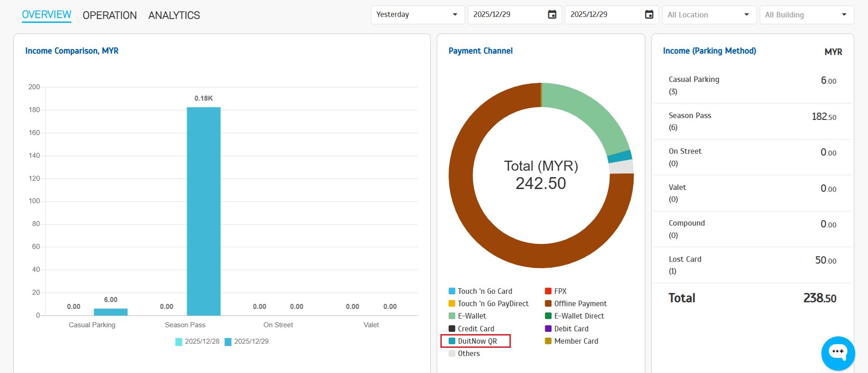
Task: Click the Touch 'n Go Card color swatch
Action: tap(452, 291)
